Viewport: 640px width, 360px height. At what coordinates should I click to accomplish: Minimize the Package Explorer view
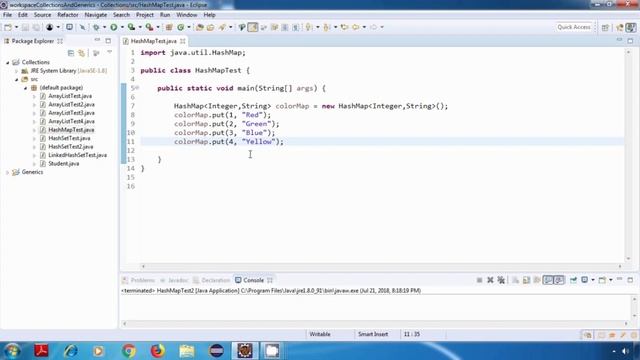[x=97, y=40]
